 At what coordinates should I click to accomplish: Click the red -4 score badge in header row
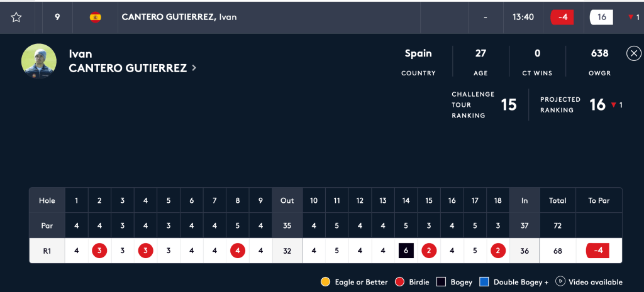562,17
